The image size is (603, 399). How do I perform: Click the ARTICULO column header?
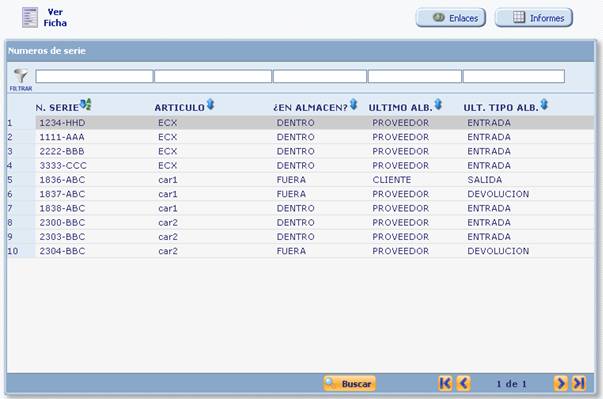(x=180, y=108)
